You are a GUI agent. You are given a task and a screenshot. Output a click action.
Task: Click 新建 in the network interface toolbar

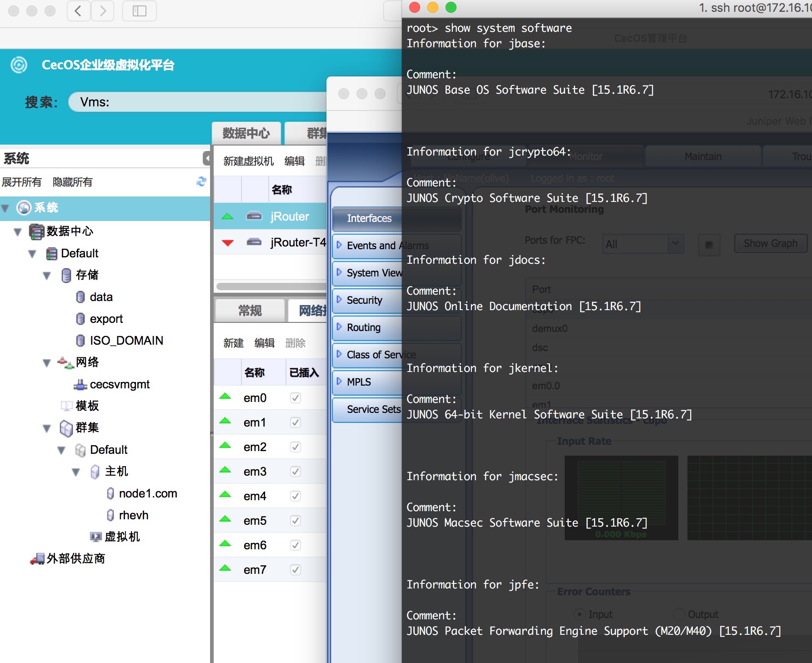coord(233,343)
